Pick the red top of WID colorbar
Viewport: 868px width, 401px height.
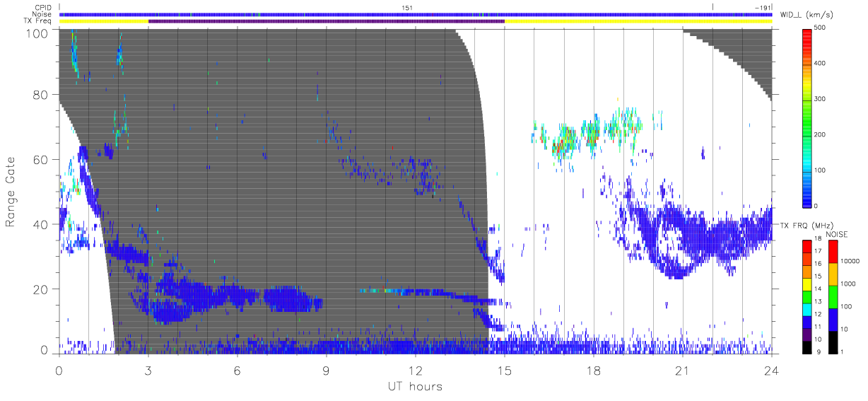coord(807,35)
